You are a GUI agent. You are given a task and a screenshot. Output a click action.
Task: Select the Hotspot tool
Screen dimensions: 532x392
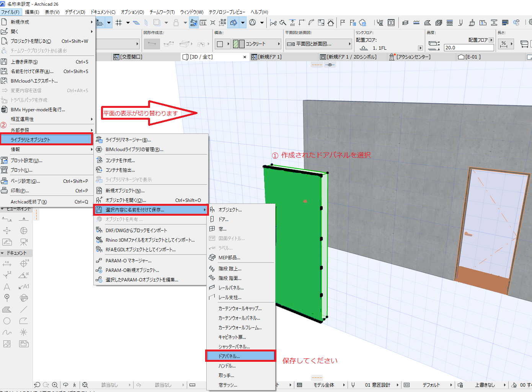point(24,332)
